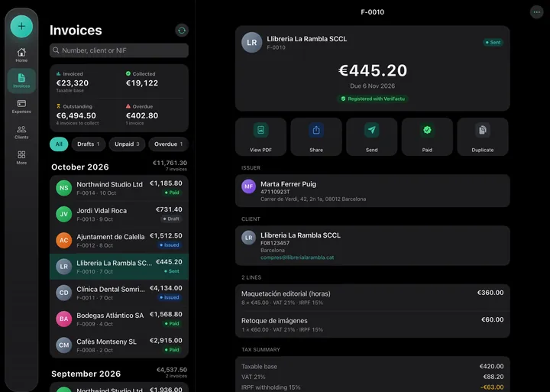Open Northwind Studio Ltd invoice F-0014
Screen dimensions: 550x392
[119, 188]
